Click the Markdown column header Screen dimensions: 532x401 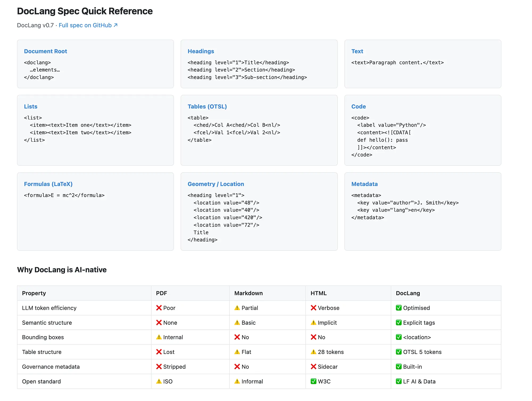pos(248,293)
